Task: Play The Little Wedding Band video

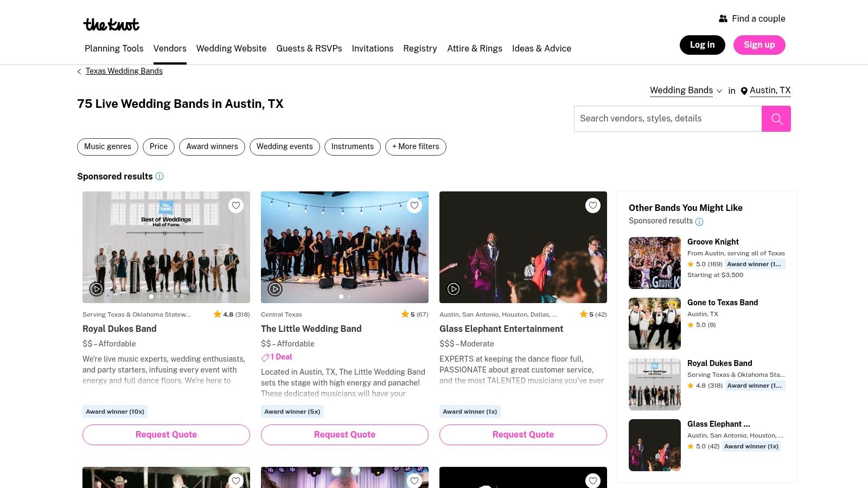Action: pyautogui.click(x=275, y=289)
